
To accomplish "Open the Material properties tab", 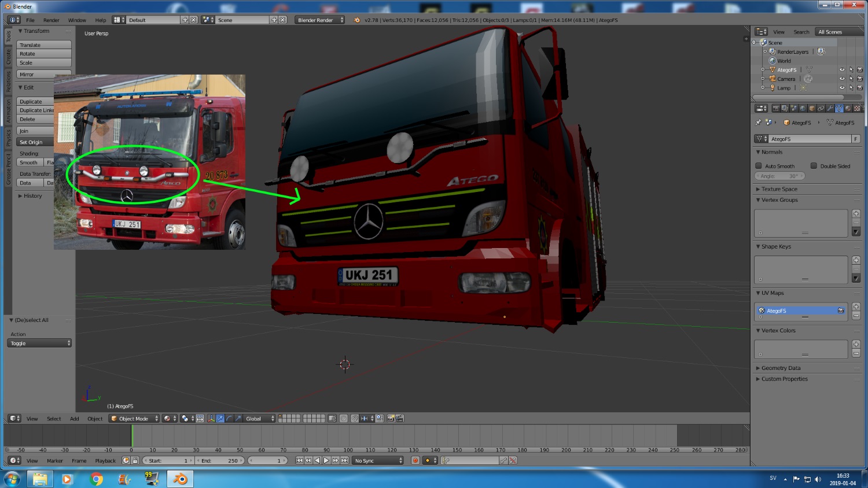I will (x=848, y=108).
